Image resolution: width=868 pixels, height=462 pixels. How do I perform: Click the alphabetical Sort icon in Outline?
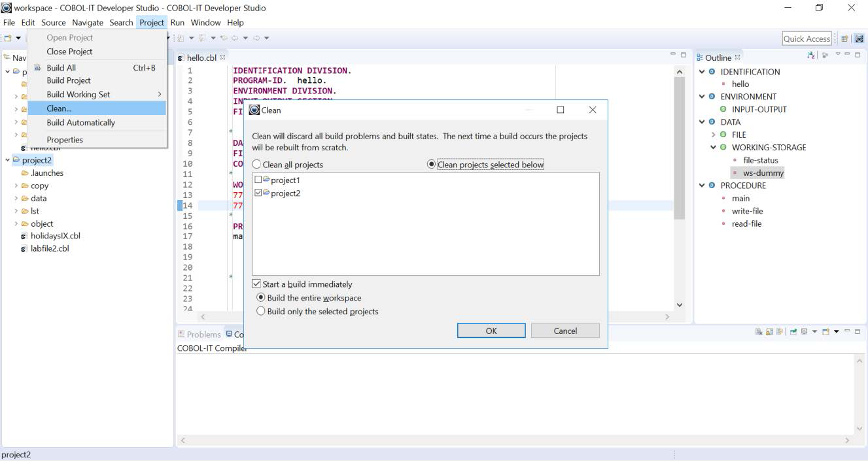[x=812, y=56]
